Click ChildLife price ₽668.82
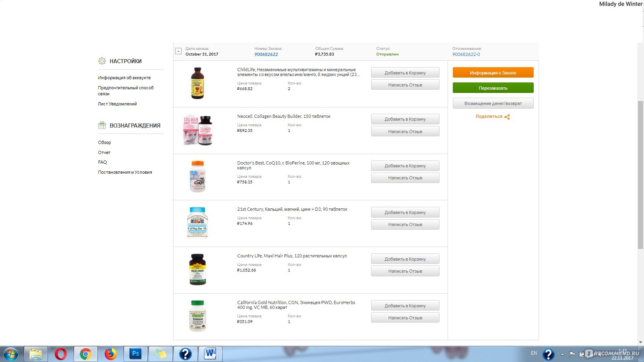 click(245, 89)
